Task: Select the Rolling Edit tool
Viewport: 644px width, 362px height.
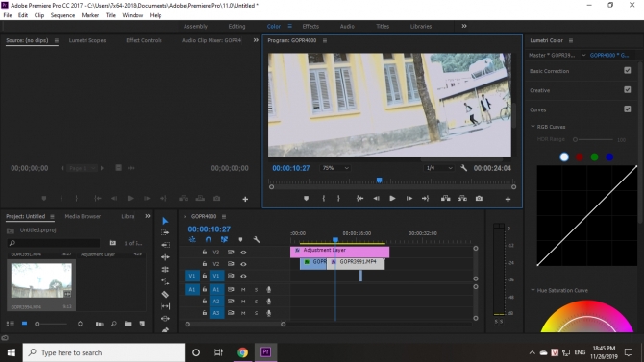Action: (x=165, y=257)
